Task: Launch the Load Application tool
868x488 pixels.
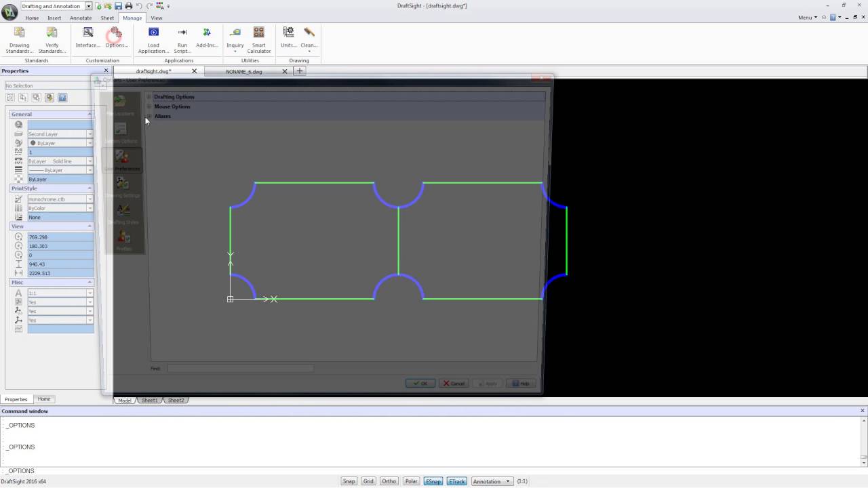Action: tap(153, 40)
